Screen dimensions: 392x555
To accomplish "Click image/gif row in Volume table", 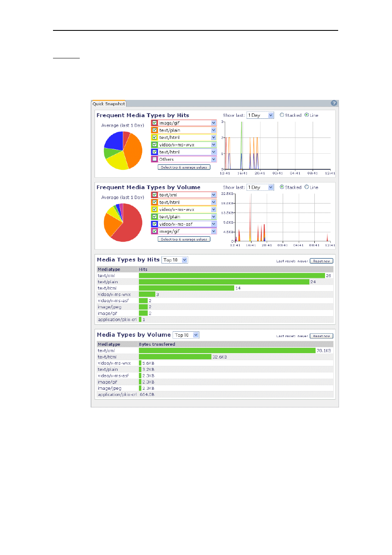I will pos(215,382).
